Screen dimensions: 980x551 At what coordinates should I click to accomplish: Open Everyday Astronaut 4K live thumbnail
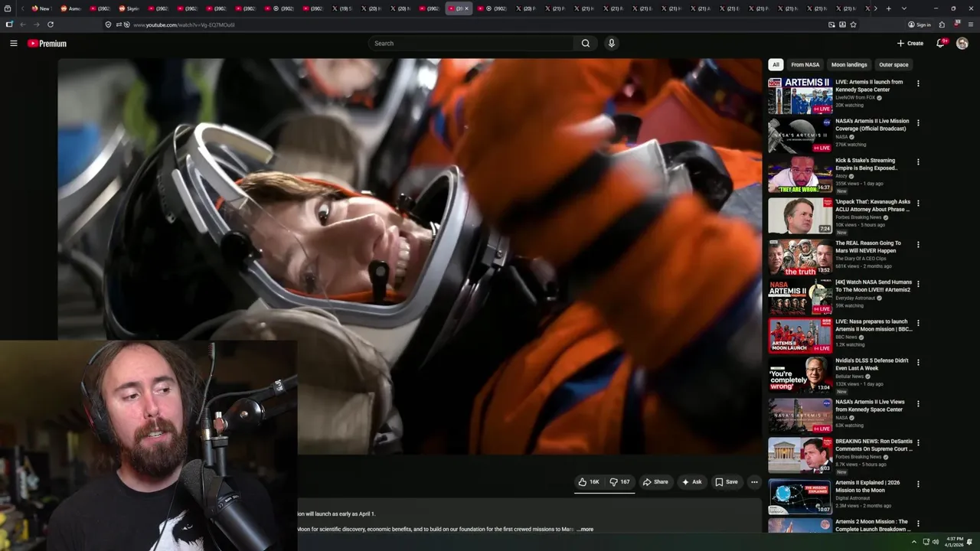800,296
